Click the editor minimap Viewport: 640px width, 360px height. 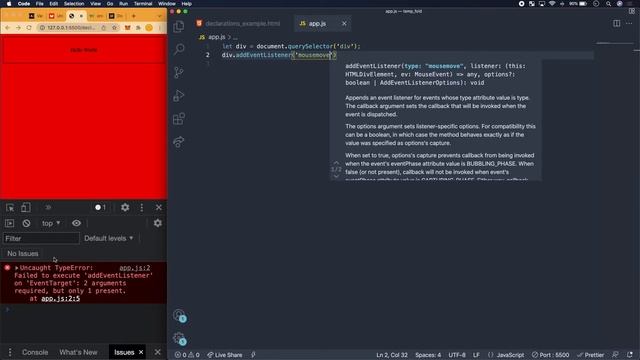tap(615, 43)
